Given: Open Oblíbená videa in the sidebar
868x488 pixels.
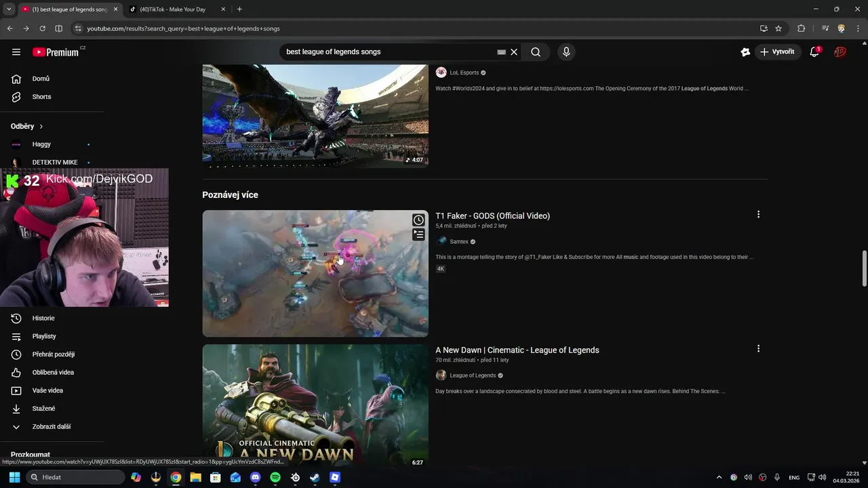Looking at the screenshot, I should 52,373.
